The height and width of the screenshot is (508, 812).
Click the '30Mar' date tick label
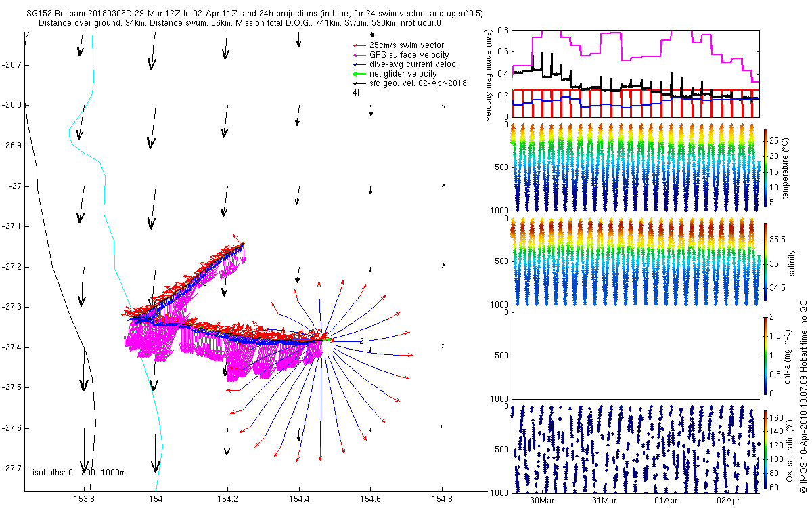543,501
